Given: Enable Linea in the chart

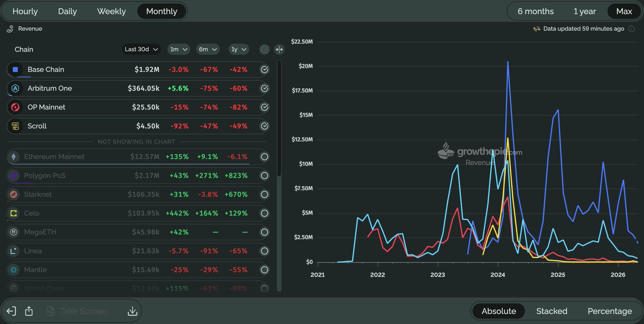Looking at the screenshot, I should pos(265,251).
